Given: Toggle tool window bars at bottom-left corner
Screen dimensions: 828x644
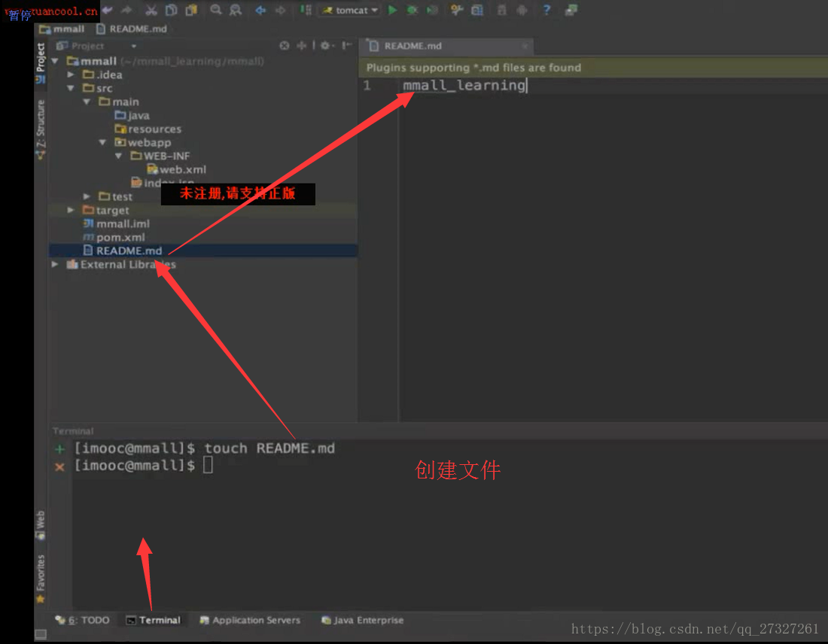Looking at the screenshot, I should coord(40,634).
